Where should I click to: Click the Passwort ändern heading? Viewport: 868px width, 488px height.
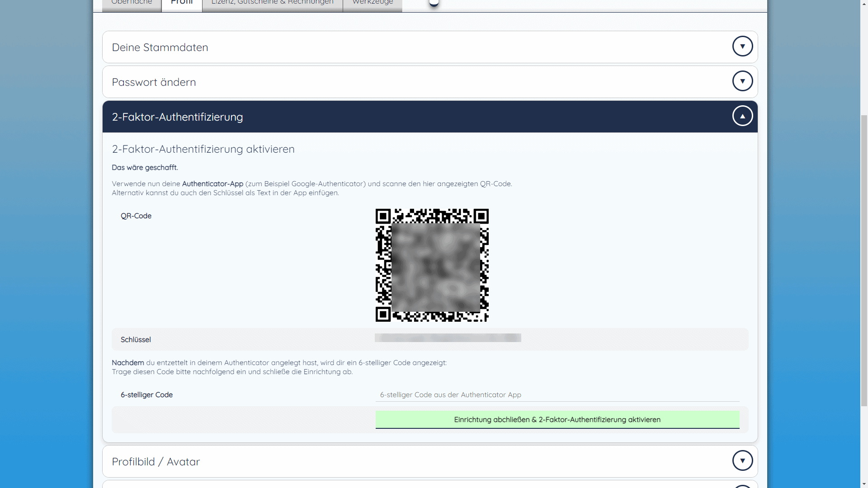[x=154, y=82]
